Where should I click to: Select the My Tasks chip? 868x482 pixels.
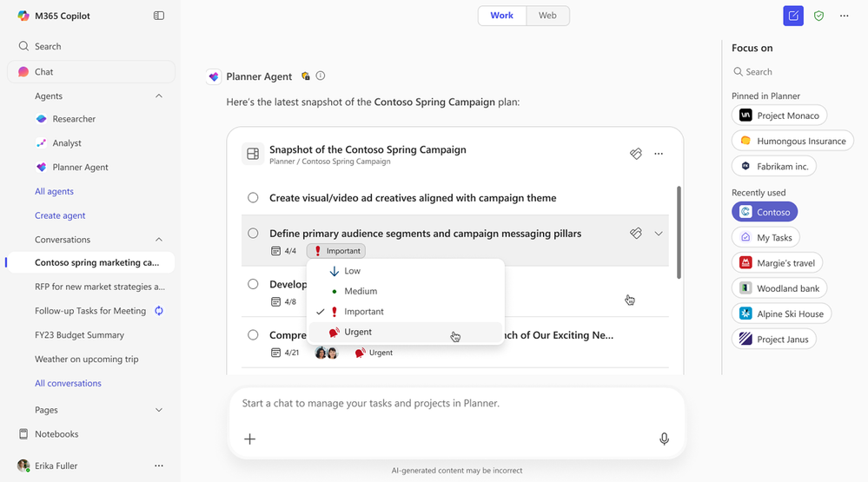pos(765,237)
